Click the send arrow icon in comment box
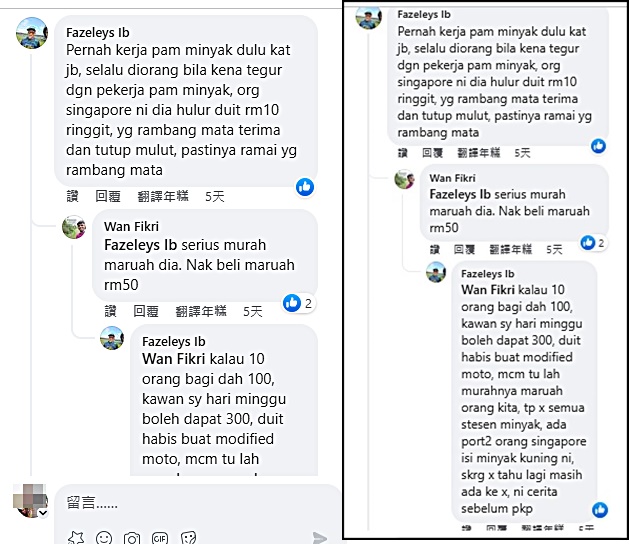This screenshot has width=629, height=544. click(320, 538)
